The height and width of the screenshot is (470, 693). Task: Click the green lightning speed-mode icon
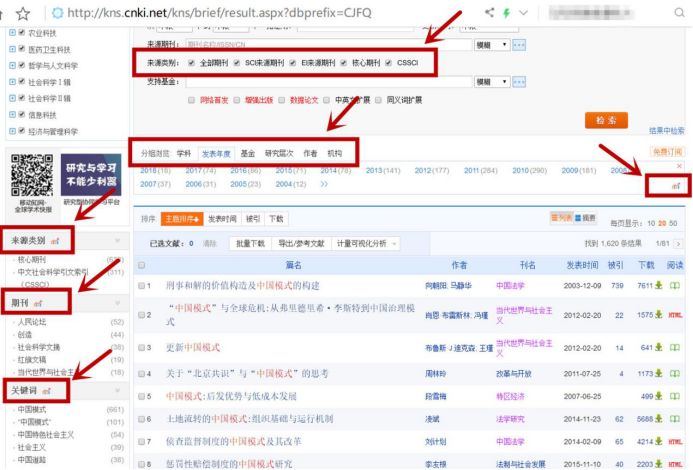[506, 13]
